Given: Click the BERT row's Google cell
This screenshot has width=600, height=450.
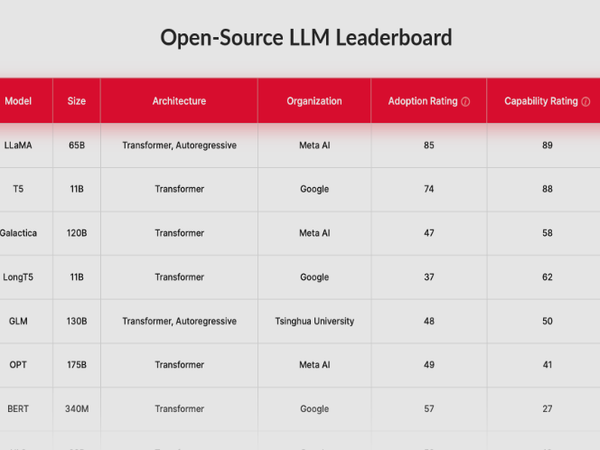Looking at the screenshot, I should coord(314,409).
